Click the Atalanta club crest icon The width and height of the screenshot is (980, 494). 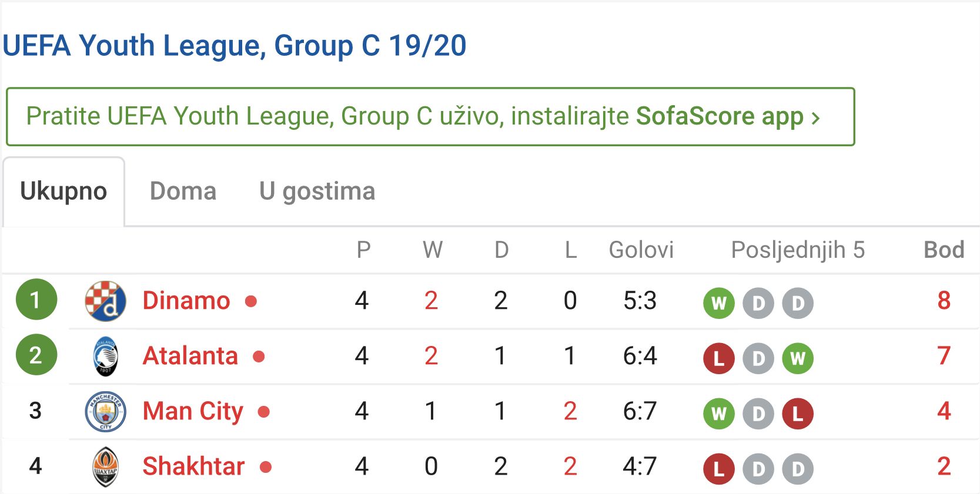pos(106,356)
